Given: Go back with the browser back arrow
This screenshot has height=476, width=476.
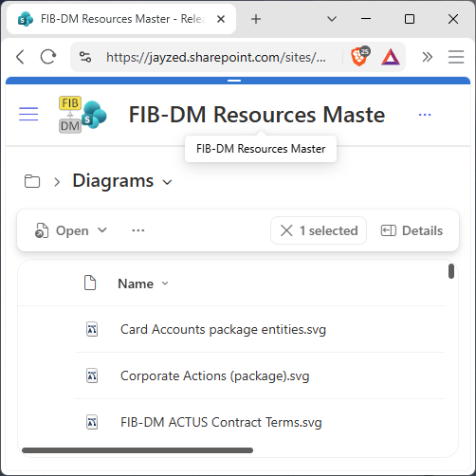Looking at the screenshot, I should tap(20, 57).
